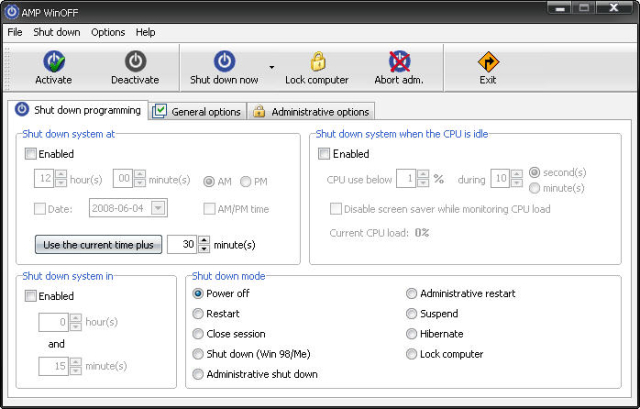This screenshot has width=640, height=409.
Task: Open the Options menu
Action: pyautogui.click(x=108, y=32)
